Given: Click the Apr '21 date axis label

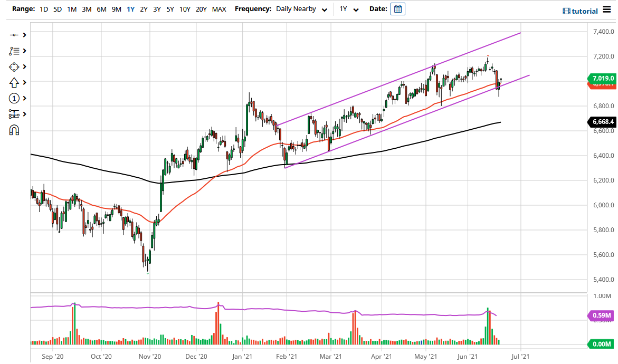Looking at the screenshot, I should click(x=382, y=357).
